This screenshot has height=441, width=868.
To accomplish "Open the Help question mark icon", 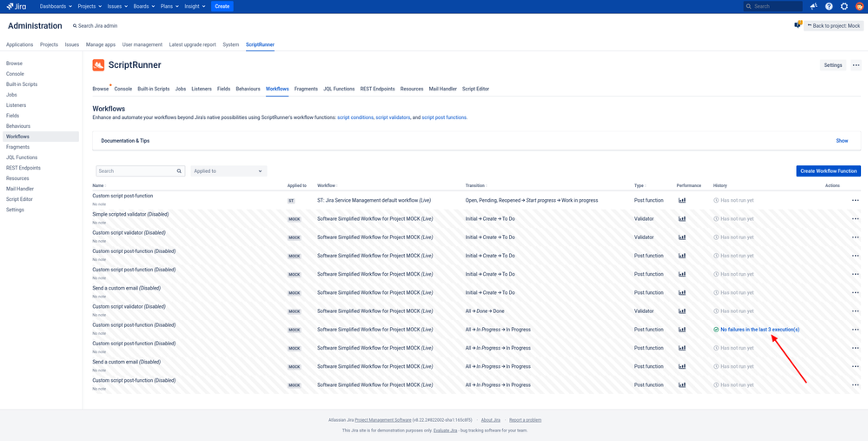I will pos(829,6).
